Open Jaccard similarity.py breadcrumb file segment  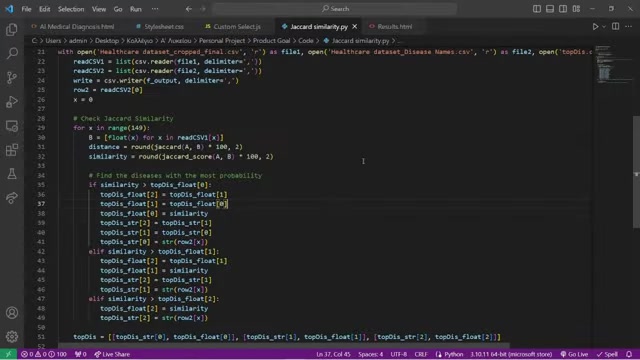(356, 40)
